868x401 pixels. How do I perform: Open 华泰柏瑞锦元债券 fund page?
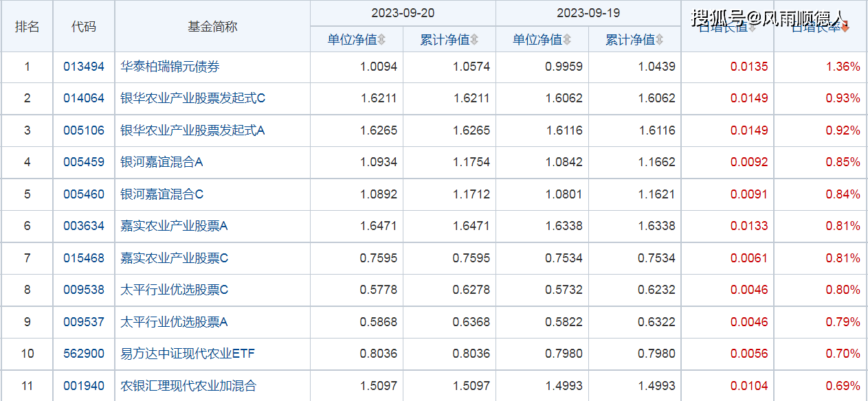(x=170, y=67)
